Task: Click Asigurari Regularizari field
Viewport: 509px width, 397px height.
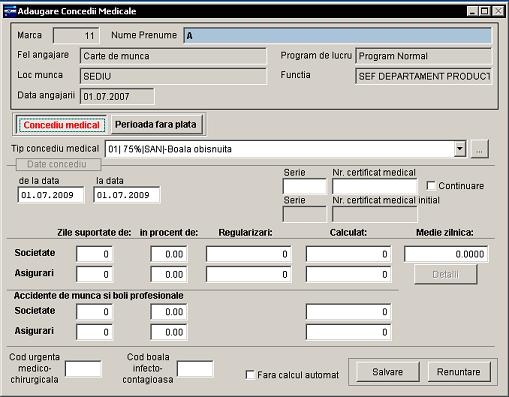Action: coord(249,275)
